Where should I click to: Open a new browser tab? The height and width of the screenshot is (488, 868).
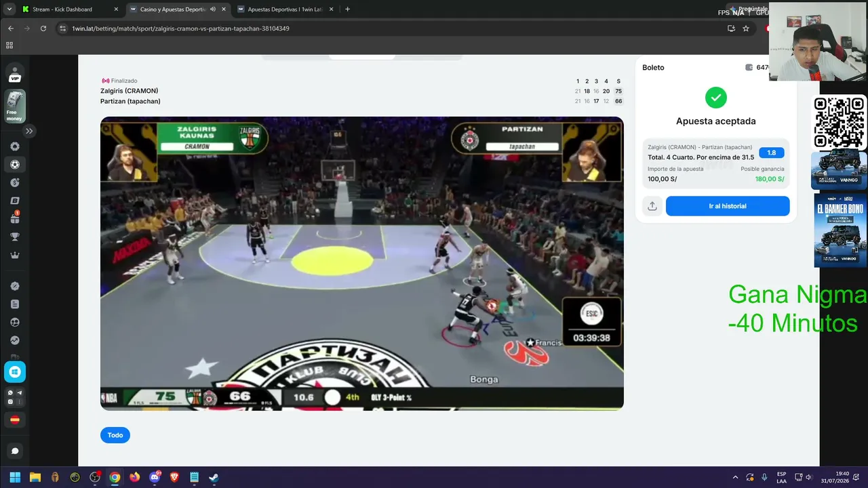[348, 9]
